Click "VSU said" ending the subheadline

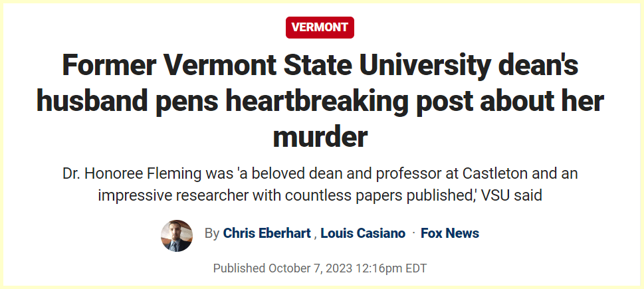[x=521, y=197]
